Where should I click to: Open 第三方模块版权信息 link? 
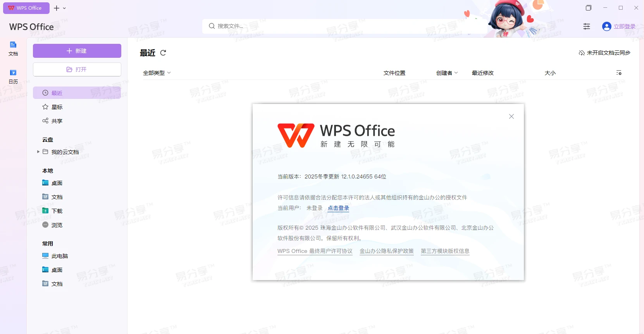click(x=445, y=251)
